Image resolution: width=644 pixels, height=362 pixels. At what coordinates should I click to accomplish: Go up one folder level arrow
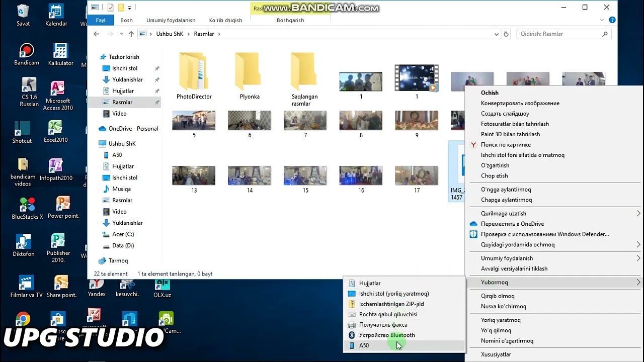coord(131,34)
